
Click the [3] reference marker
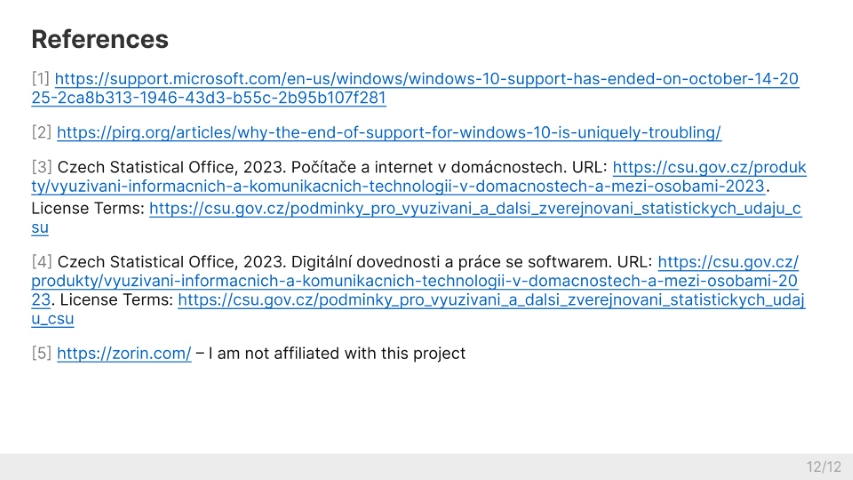click(x=42, y=167)
